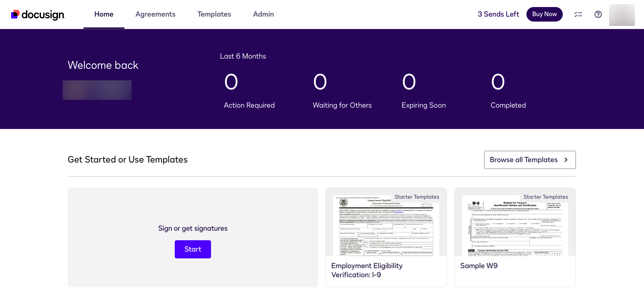Click the Buy Now button

(545, 14)
